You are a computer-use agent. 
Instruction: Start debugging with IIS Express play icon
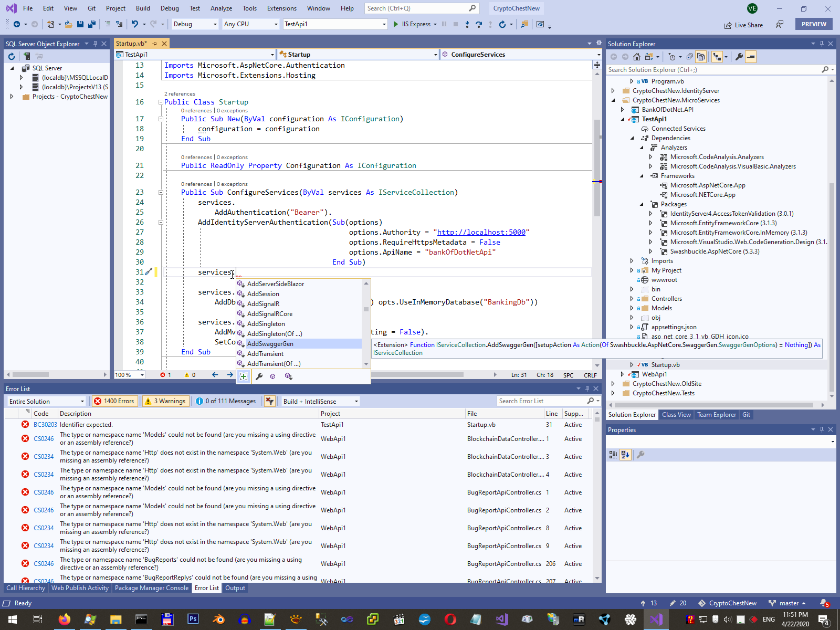(x=396, y=24)
